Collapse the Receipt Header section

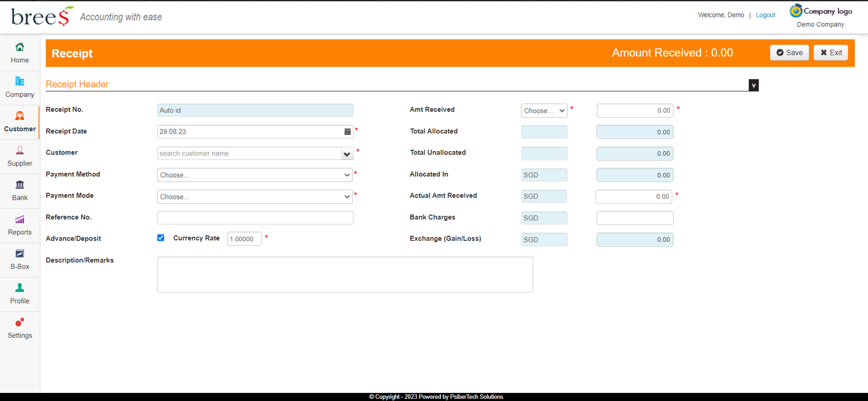coord(754,85)
